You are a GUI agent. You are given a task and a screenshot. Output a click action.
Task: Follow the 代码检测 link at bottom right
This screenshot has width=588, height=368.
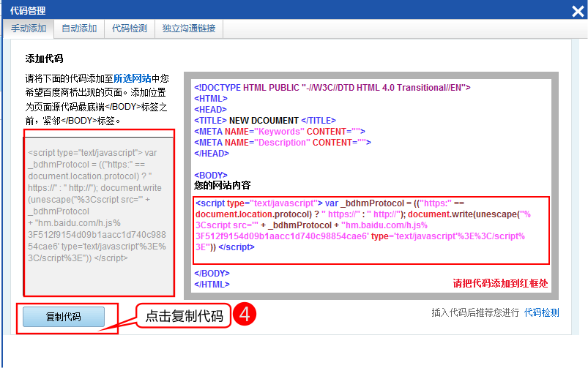pos(541,312)
